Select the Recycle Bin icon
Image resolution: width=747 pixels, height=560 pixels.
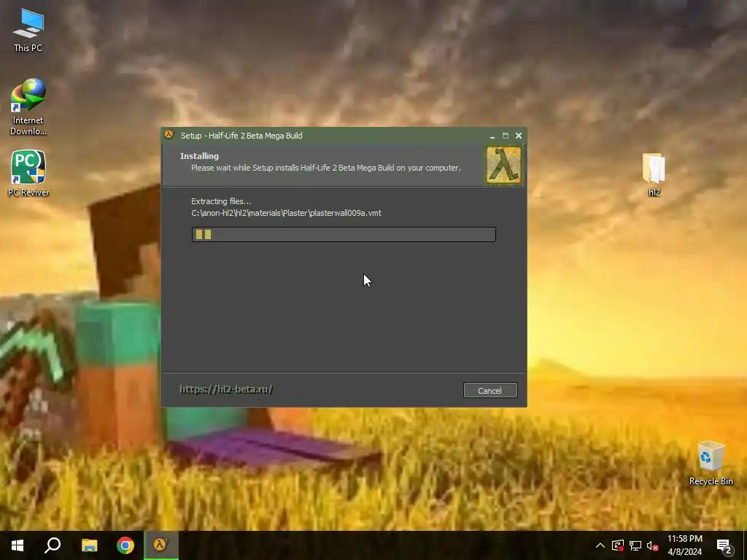[711, 463]
